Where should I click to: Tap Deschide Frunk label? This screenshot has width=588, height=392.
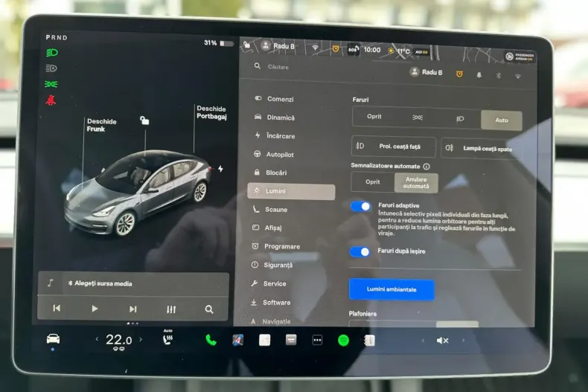tap(101, 125)
